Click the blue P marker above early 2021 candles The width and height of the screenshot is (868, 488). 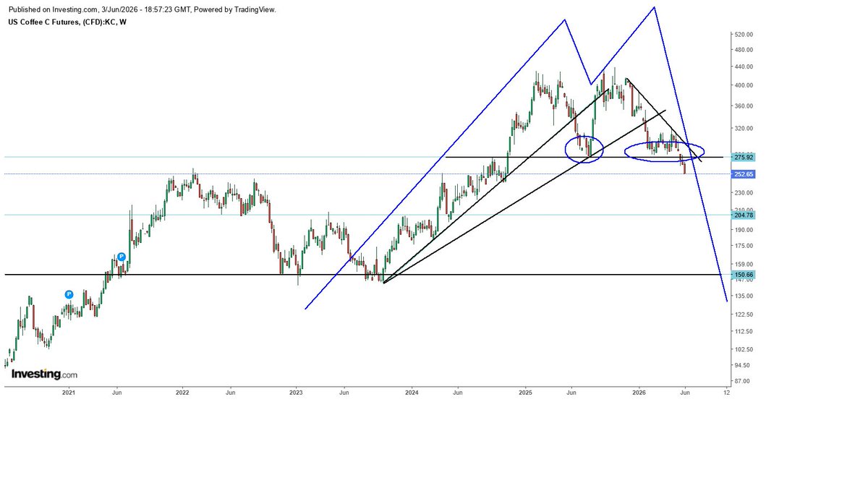[x=69, y=294]
